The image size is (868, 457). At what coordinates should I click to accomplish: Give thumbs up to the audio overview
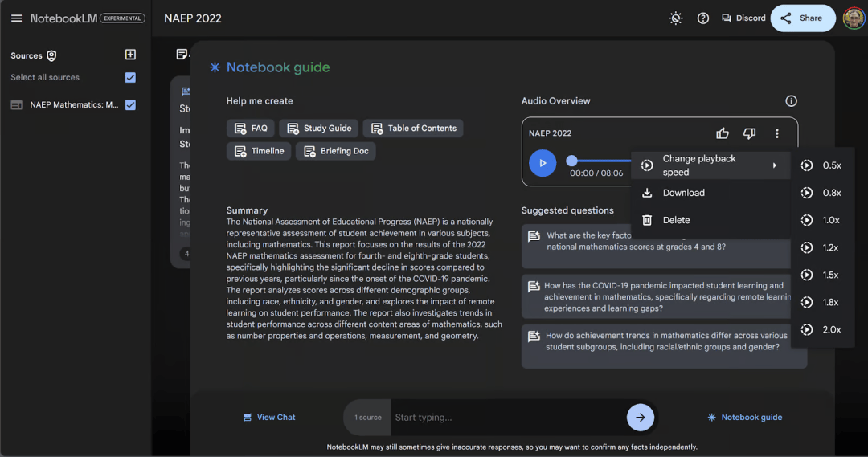(x=723, y=133)
